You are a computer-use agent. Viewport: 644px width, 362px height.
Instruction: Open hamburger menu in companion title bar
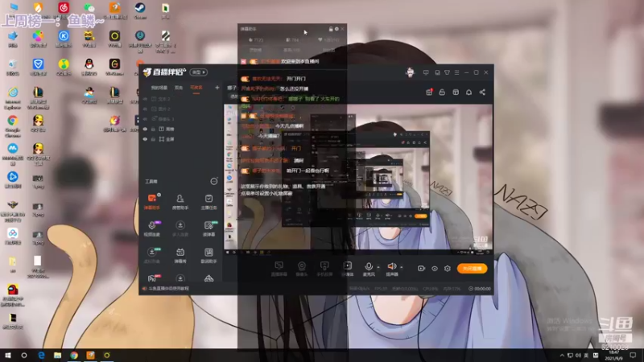(456, 72)
